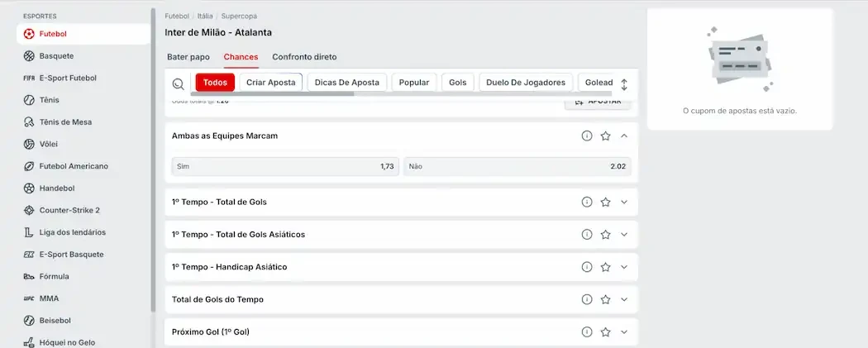This screenshot has height=348, width=868.
Task: Click the Basquete basketball icon
Action: (29, 56)
